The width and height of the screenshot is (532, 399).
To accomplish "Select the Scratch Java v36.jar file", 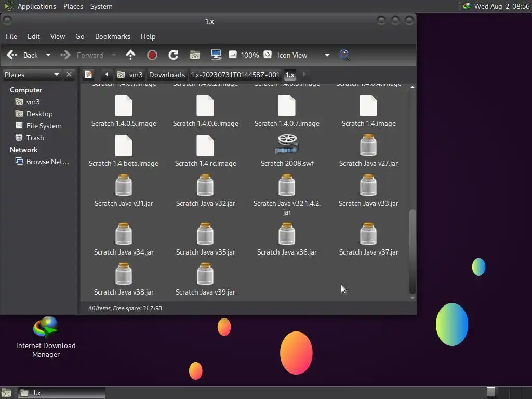I will click(x=287, y=240).
